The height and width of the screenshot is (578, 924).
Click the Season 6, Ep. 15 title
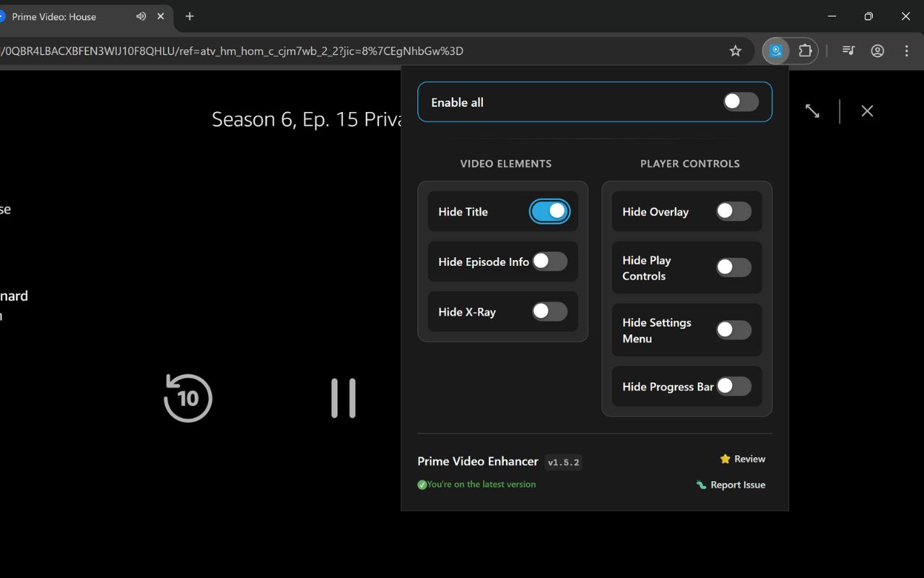click(306, 119)
